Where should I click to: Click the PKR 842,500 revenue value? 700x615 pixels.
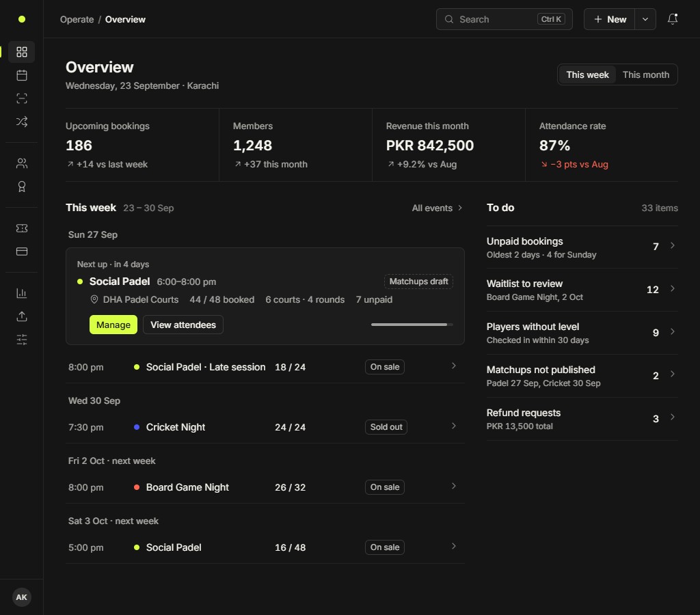429,146
